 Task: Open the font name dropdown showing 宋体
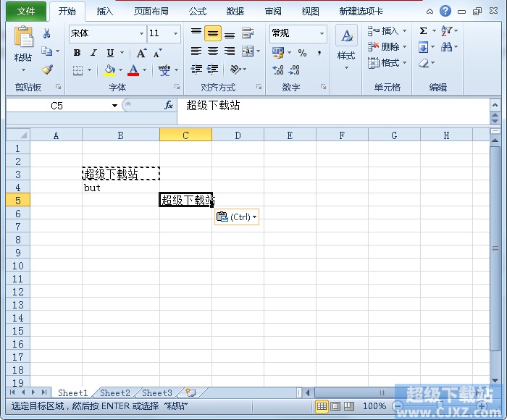click(142, 33)
